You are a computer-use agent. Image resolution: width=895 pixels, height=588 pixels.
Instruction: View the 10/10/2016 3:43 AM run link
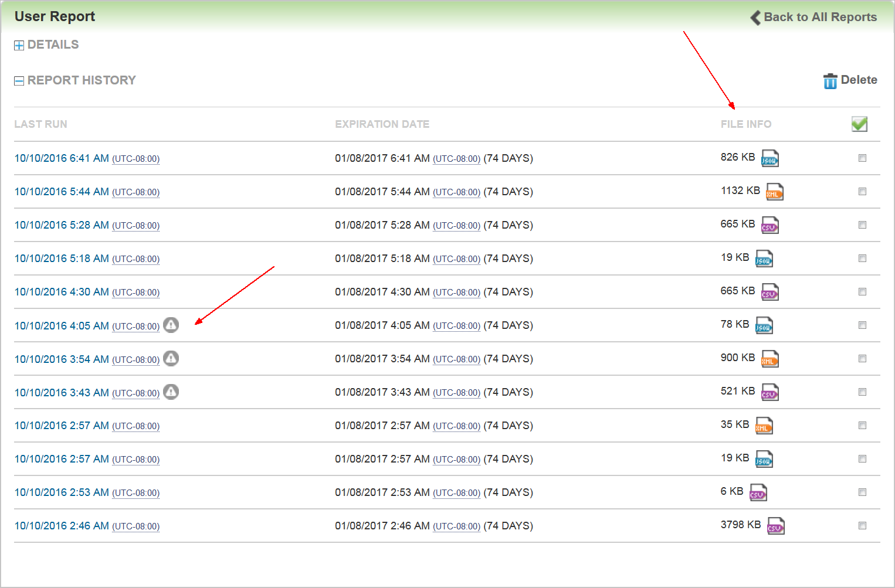(62, 393)
